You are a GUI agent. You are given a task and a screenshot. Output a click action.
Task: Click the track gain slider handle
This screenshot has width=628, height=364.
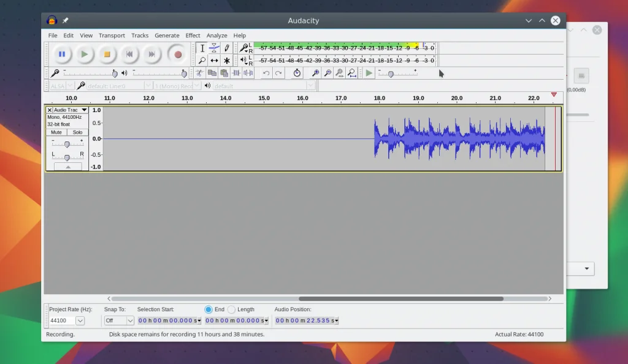(67, 144)
